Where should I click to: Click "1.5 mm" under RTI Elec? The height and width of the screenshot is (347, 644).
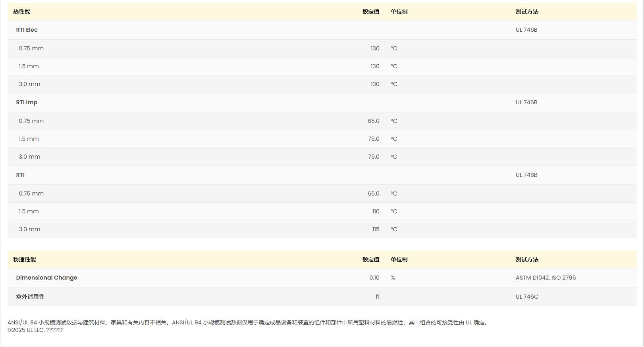(x=29, y=66)
